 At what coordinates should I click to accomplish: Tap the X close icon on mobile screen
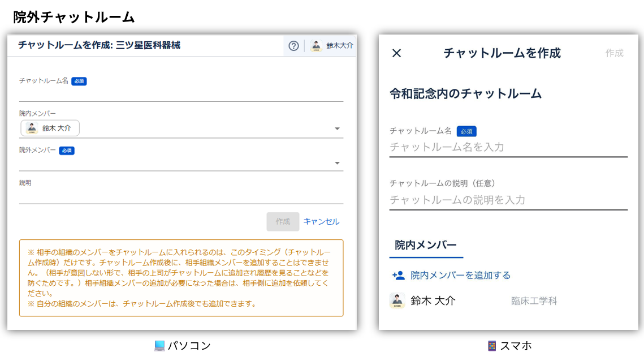click(x=396, y=54)
